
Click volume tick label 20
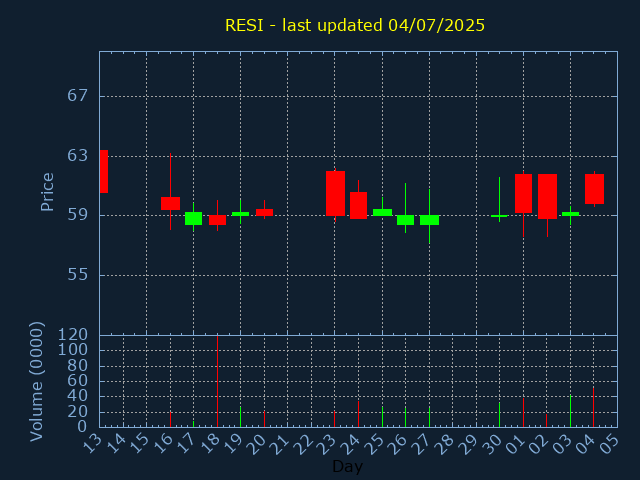coord(78,412)
